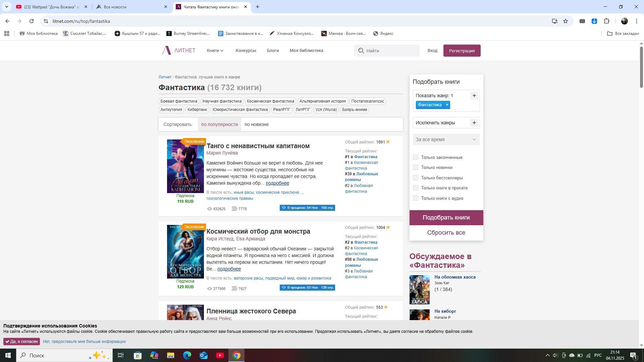Enable Только законченные checkbox
The height and width of the screenshot is (362, 644).
click(416, 157)
